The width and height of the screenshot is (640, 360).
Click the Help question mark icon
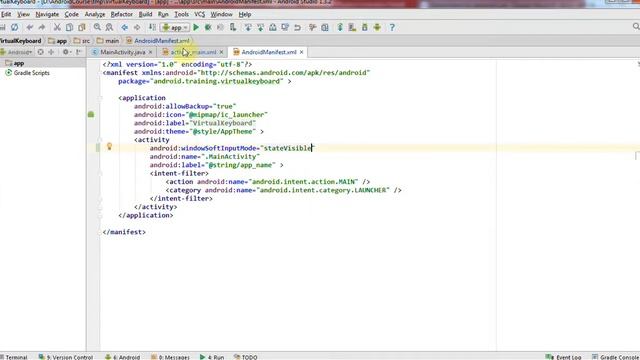pyautogui.click(x=392, y=27)
